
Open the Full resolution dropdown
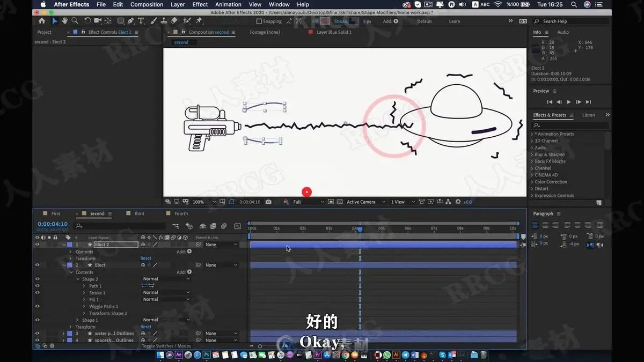pos(309,202)
